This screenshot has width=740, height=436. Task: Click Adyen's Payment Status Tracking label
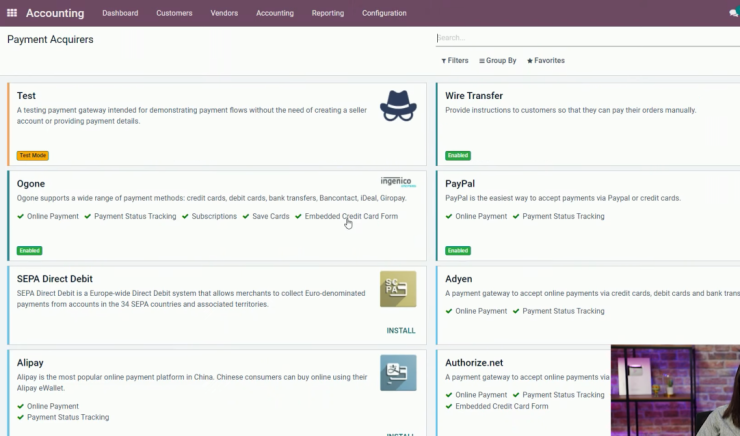pos(563,311)
